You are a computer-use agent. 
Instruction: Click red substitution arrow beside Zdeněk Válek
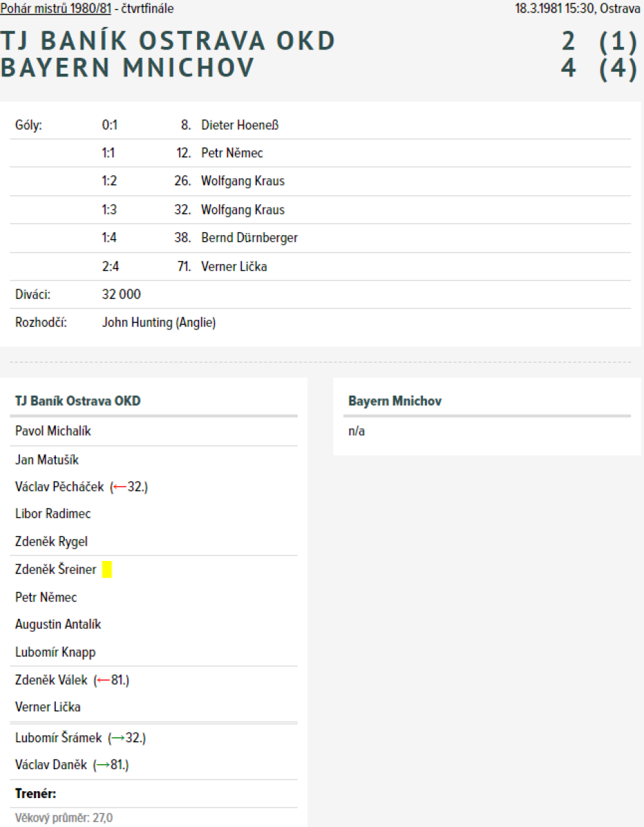103,680
